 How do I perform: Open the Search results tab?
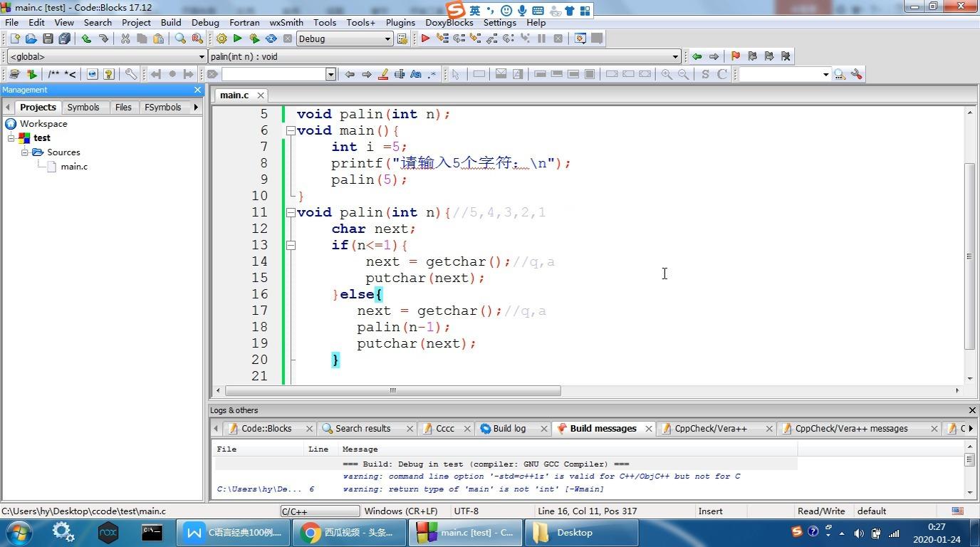(363, 428)
